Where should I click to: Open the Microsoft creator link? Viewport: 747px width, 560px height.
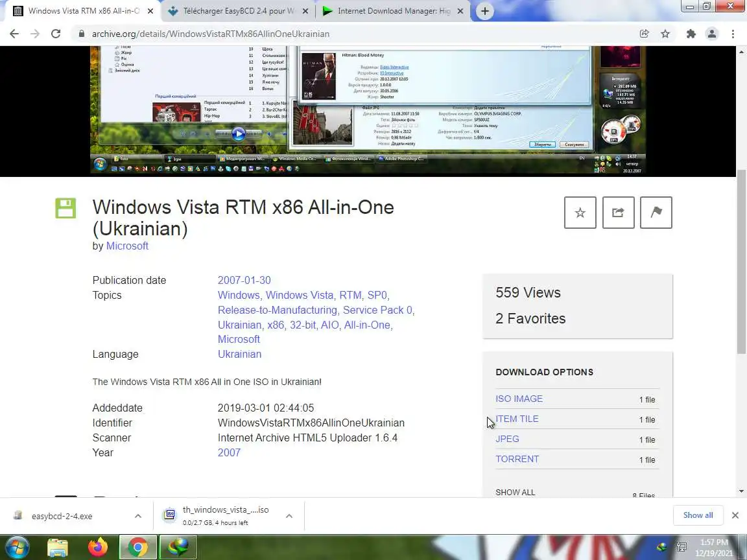click(x=127, y=246)
